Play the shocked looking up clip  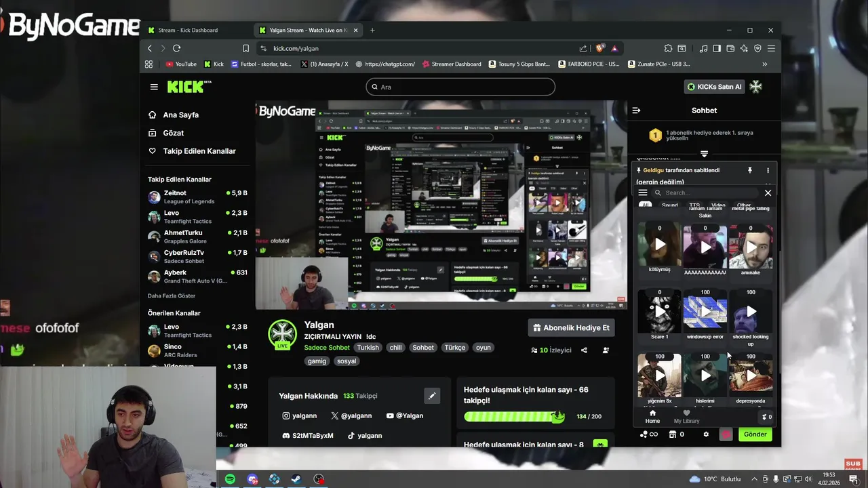(x=751, y=312)
